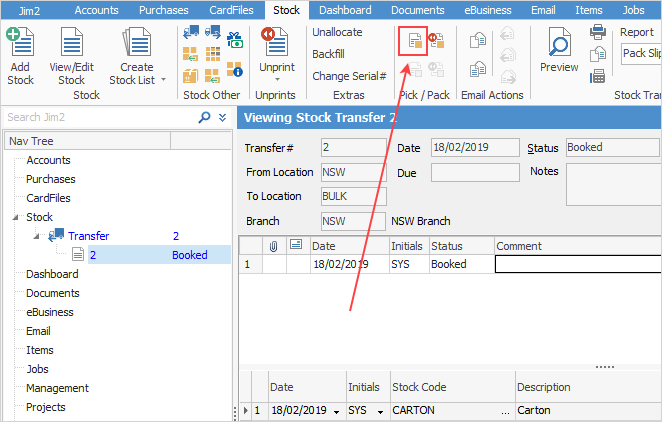Switch to the Dashboard ribbon tab
The width and height of the screenshot is (662, 422).
tap(345, 10)
